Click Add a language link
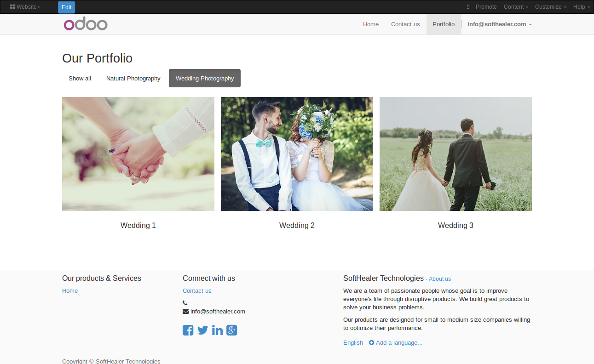594x364 pixels. click(396, 342)
